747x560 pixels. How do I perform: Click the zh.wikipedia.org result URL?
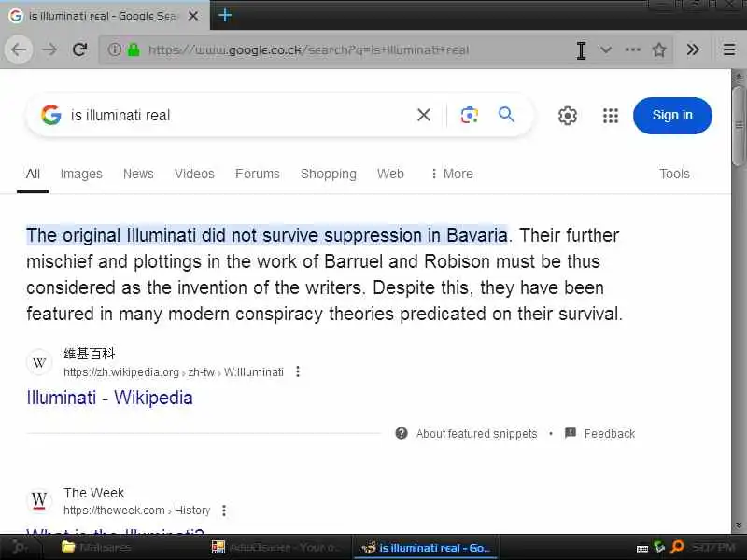174,371
